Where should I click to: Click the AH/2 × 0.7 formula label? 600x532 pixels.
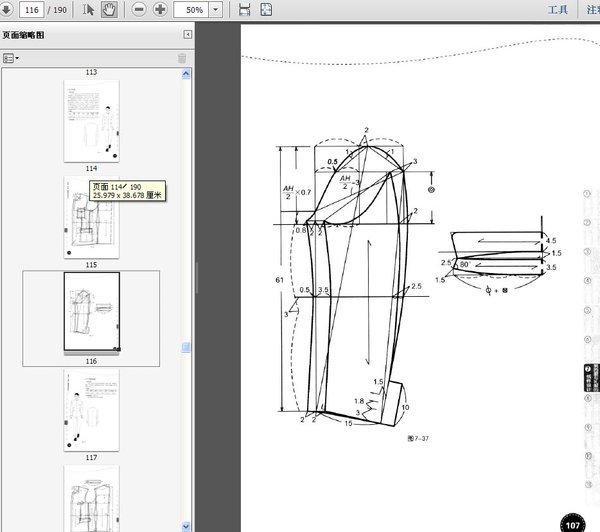point(297,192)
